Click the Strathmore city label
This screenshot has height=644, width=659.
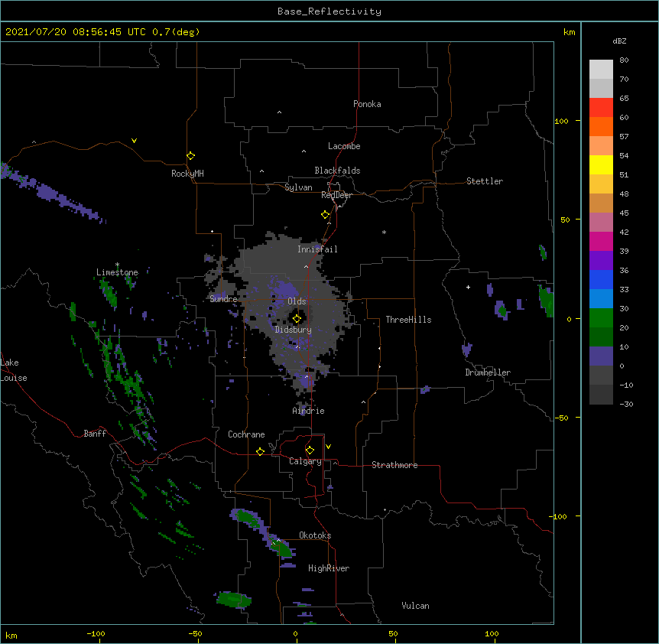pyautogui.click(x=394, y=465)
